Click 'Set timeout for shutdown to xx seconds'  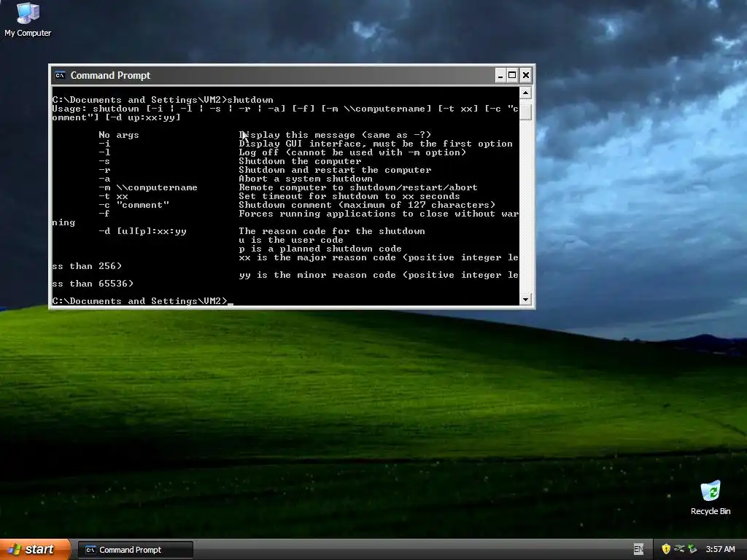pyautogui.click(x=349, y=196)
